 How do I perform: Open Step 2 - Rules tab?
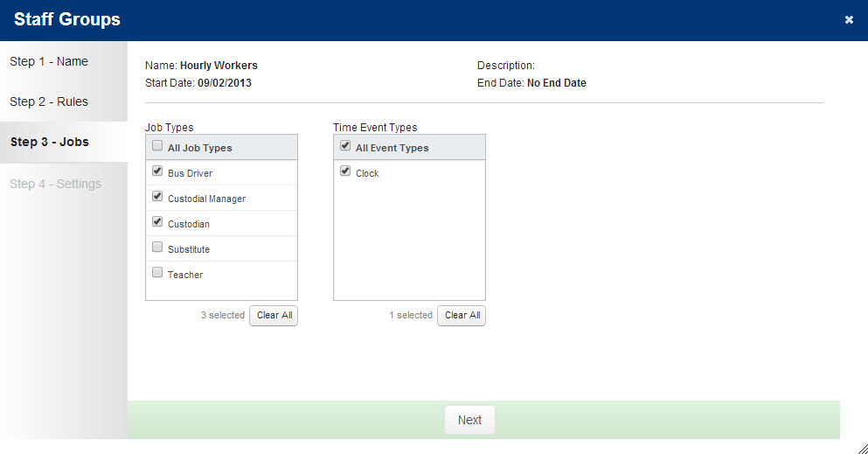point(49,101)
